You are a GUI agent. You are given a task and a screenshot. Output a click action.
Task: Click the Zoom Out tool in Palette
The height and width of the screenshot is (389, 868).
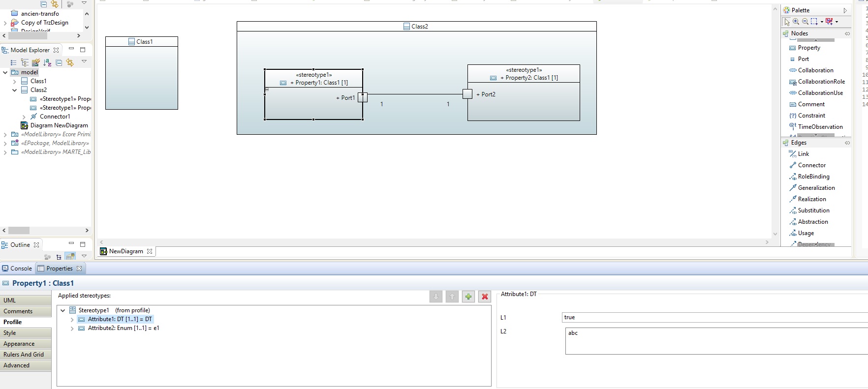(805, 22)
